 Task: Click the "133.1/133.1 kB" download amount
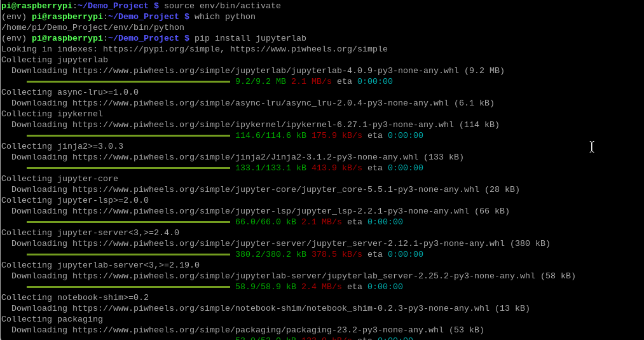[x=271, y=168]
